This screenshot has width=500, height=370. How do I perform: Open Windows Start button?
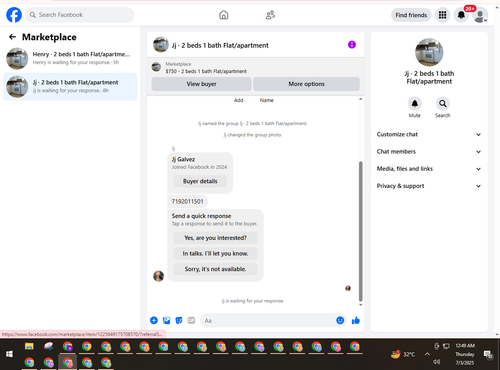(x=9, y=354)
